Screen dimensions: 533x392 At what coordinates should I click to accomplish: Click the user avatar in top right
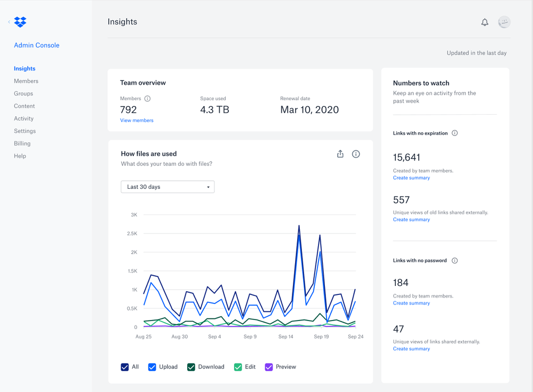pos(504,22)
